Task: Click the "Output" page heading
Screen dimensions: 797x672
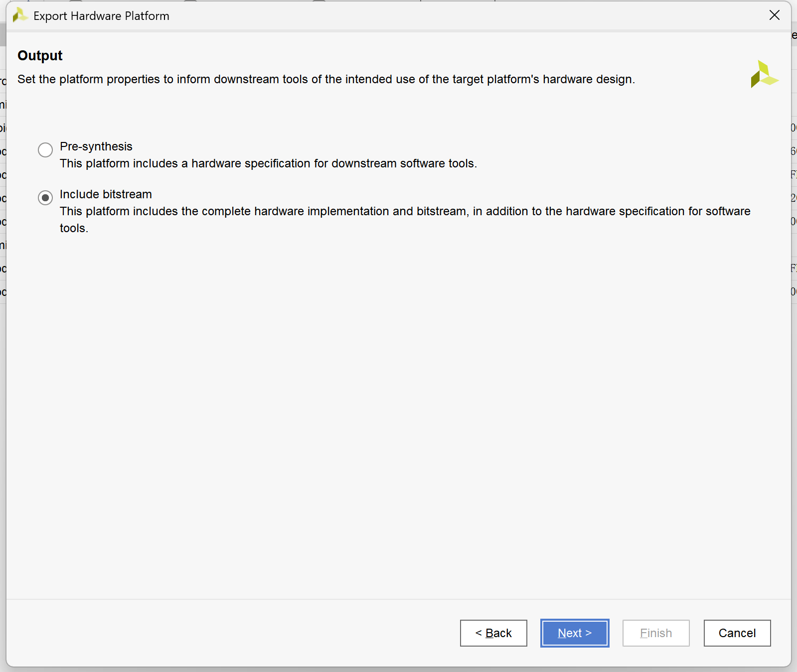Action: (x=40, y=55)
